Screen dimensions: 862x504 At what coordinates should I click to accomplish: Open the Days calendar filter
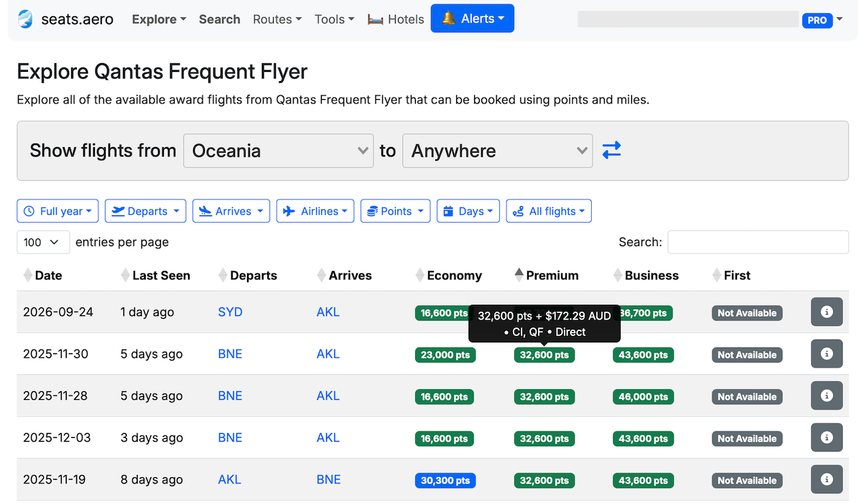coord(468,210)
